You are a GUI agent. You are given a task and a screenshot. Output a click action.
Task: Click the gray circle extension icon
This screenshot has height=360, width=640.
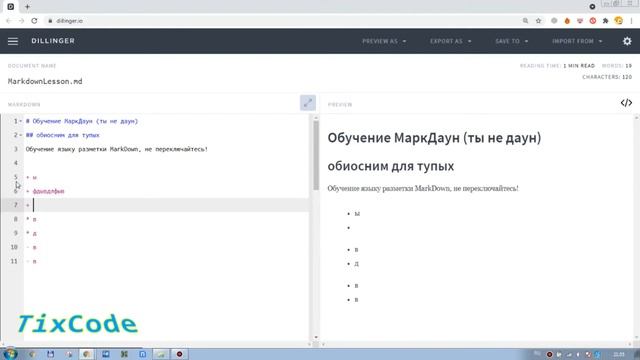pyautogui.click(x=554, y=21)
